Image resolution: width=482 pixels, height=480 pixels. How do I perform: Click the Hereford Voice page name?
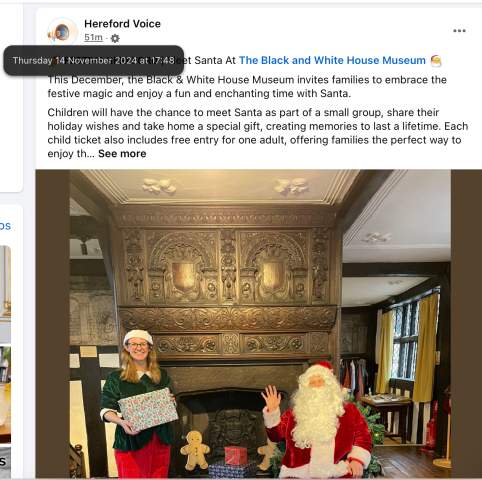coord(122,24)
